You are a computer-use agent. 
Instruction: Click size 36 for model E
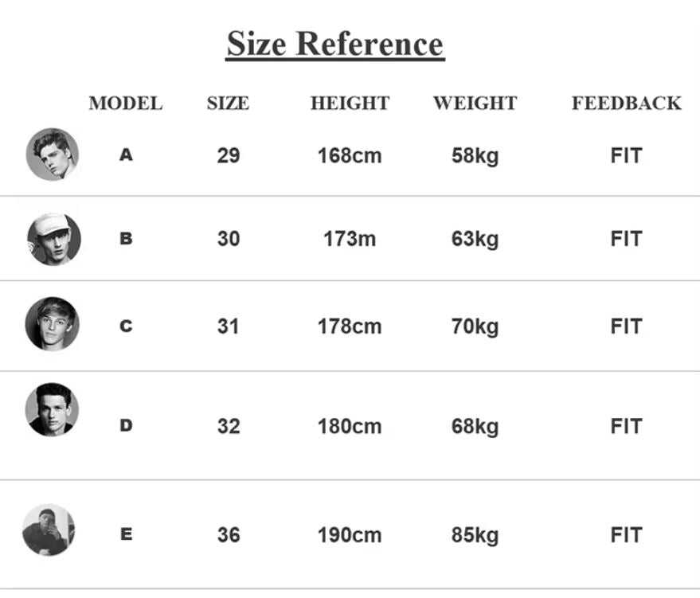(x=228, y=535)
